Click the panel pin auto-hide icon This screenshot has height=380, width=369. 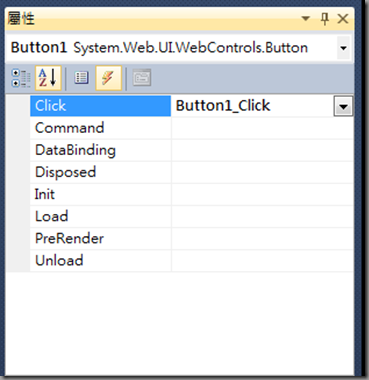pos(325,19)
